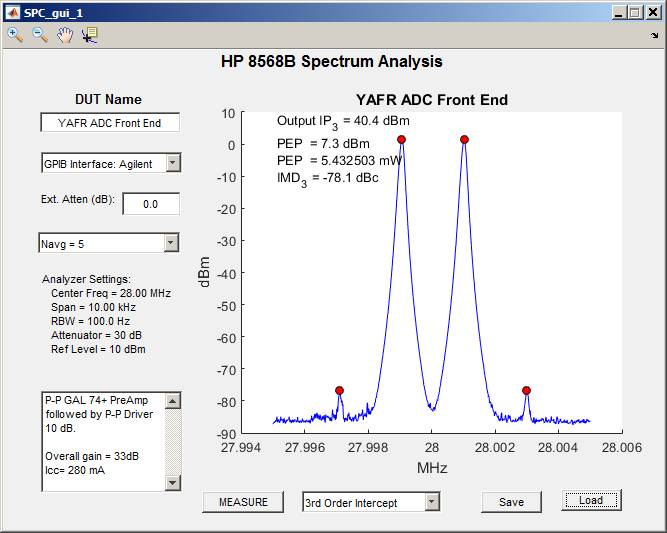The image size is (667, 533).
Task: Enable the Data Cursor tool
Action: point(90,35)
